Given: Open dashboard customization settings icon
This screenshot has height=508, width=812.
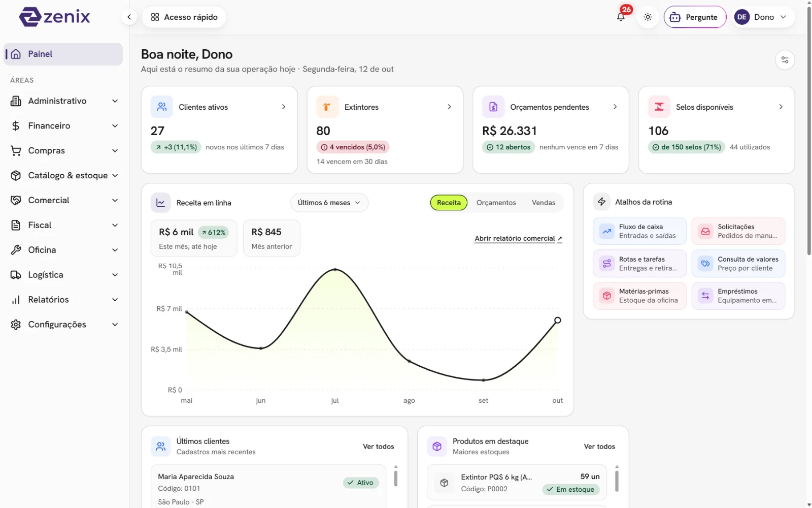Looking at the screenshot, I should point(785,60).
